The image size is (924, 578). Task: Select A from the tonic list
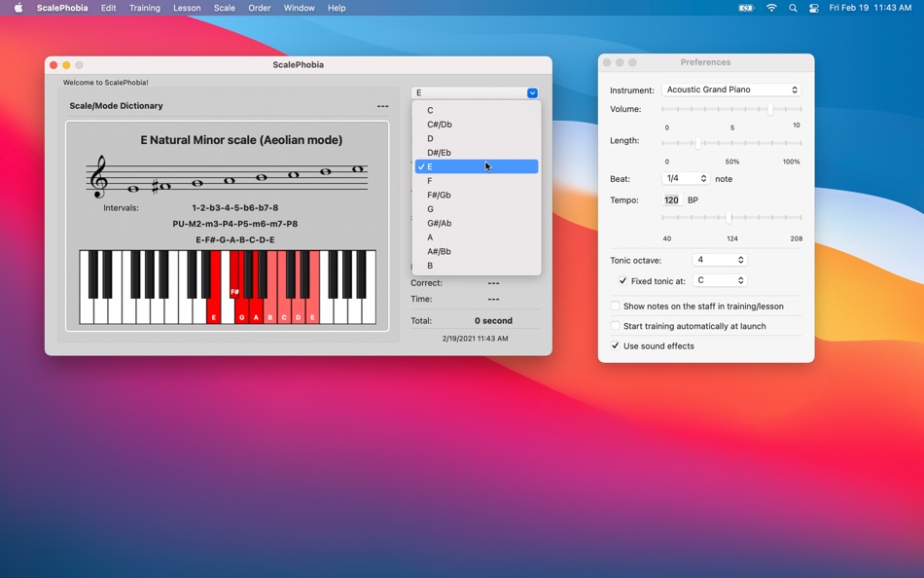click(477, 237)
